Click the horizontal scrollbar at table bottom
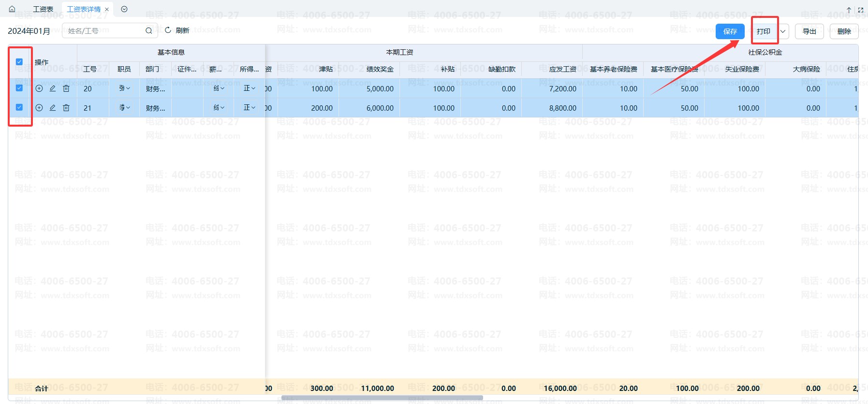Viewport: 868px width, 404px height. [x=382, y=398]
